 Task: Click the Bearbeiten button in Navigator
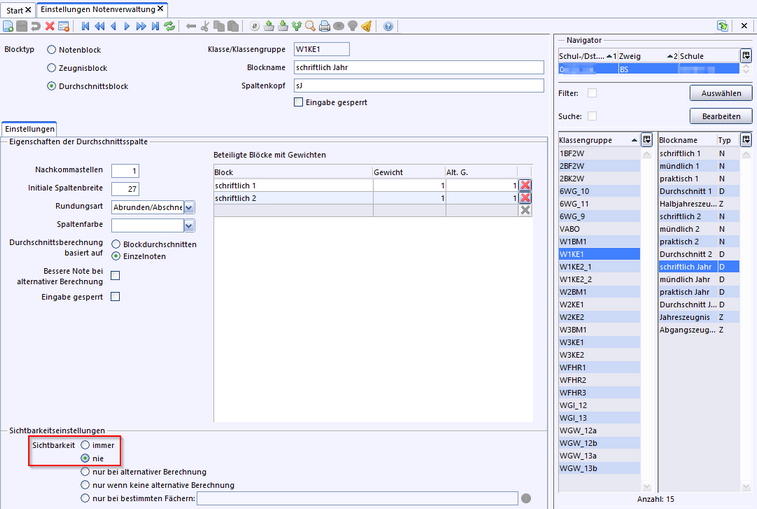point(719,117)
